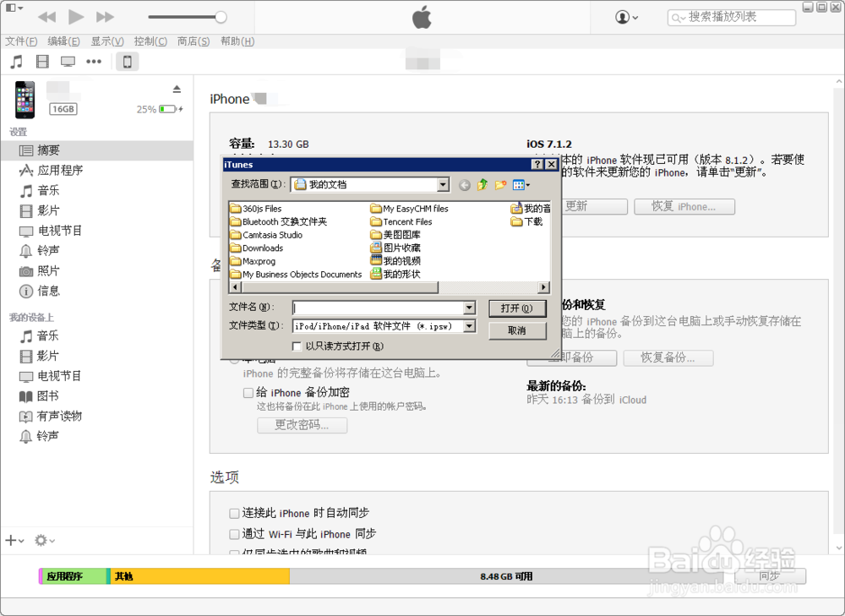Open the 商店(S) menu
The width and height of the screenshot is (845, 616).
[194, 41]
